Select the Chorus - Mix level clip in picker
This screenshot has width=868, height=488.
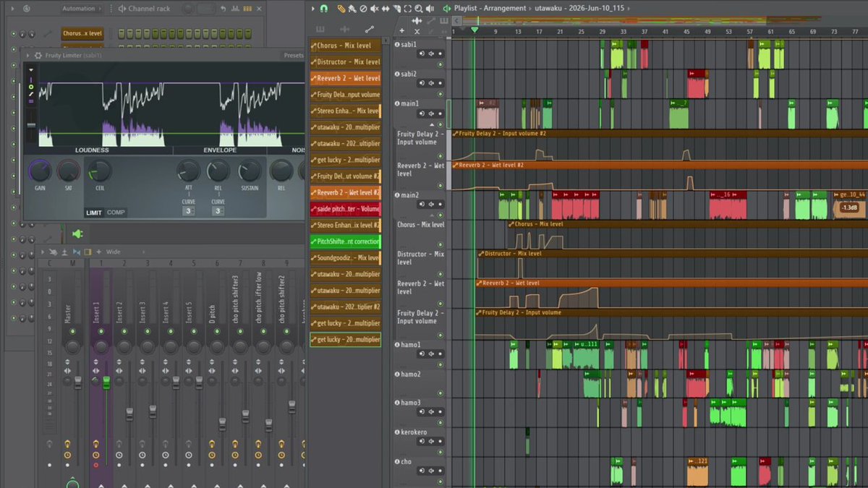pos(345,46)
